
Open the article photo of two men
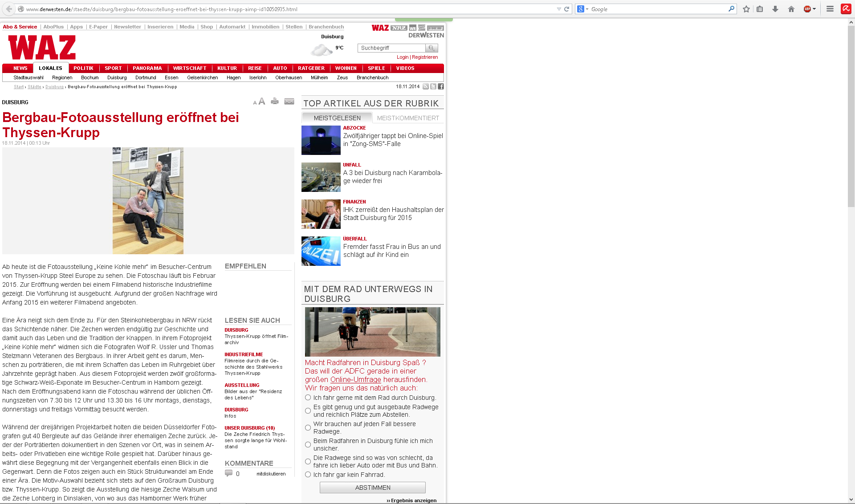pos(148,201)
